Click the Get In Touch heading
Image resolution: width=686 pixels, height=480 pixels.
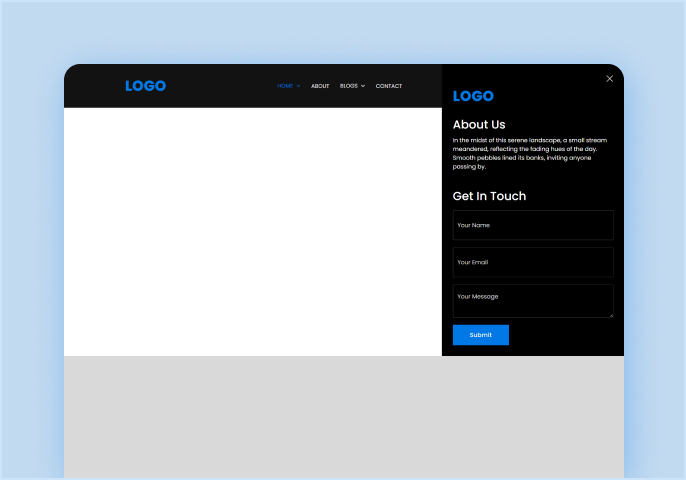(489, 196)
